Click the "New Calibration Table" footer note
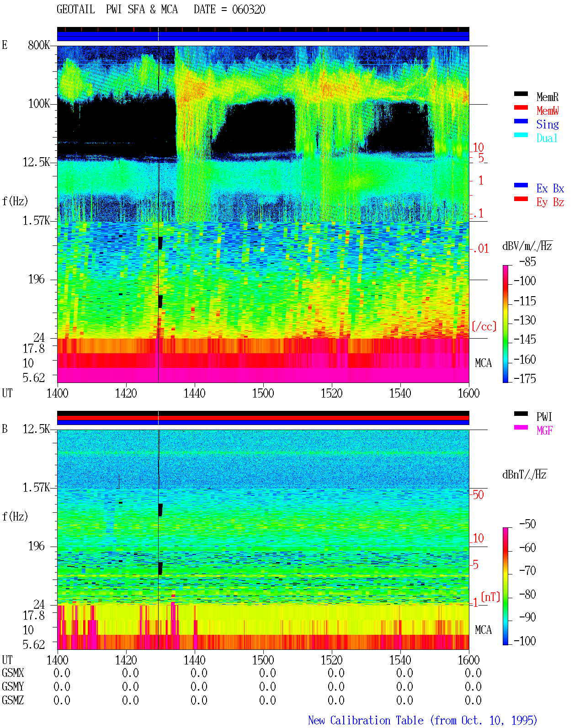 click(x=423, y=721)
